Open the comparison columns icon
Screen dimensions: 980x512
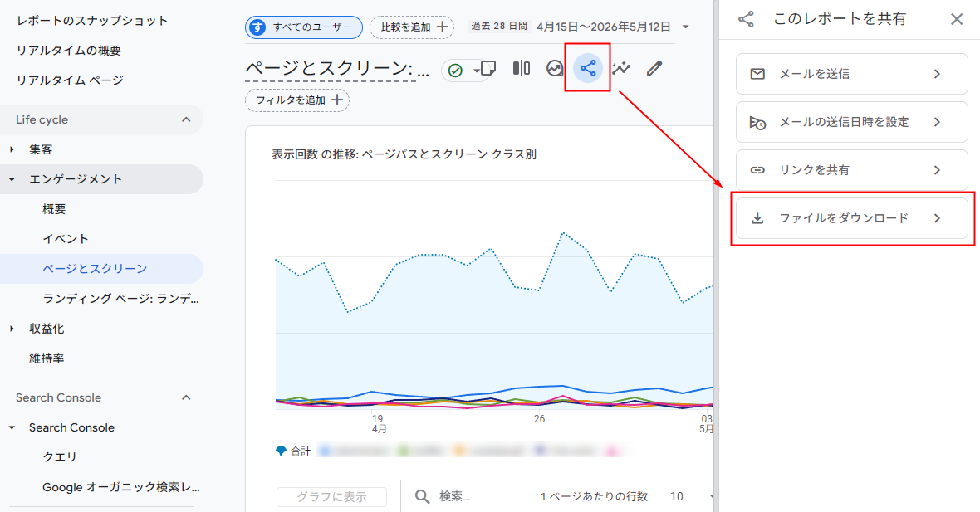pos(522,68)
